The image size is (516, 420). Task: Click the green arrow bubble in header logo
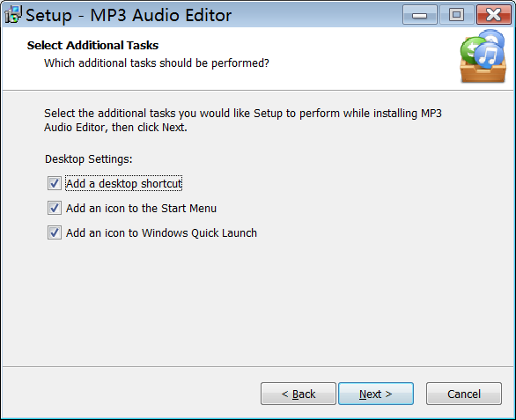470,50
